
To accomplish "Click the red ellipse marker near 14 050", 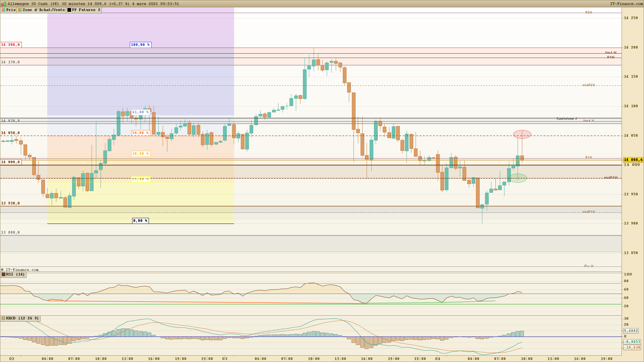I will tap(522, 134).
